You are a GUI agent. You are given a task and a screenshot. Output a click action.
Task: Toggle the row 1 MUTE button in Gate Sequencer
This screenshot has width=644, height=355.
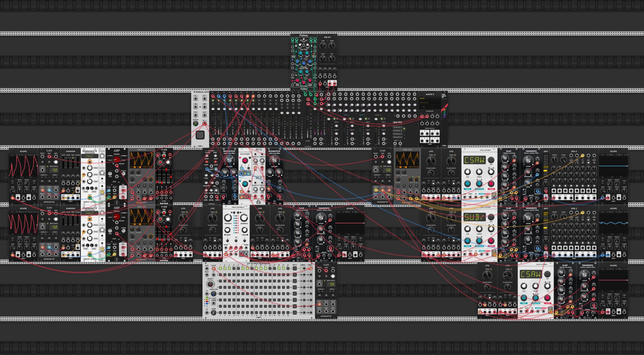pos(295,268)
